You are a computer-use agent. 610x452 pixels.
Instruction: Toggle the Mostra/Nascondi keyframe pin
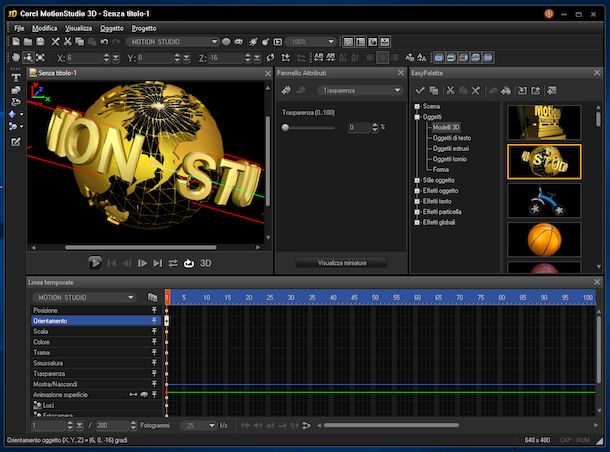point(154,384)
